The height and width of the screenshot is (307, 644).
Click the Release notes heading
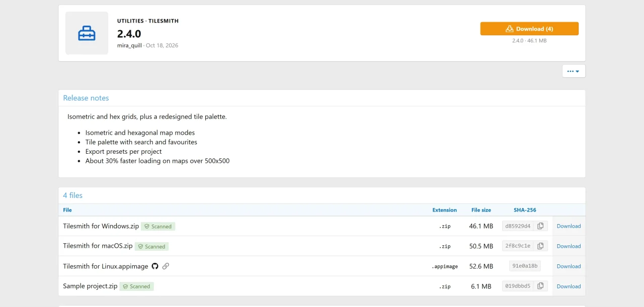[x=86, y=98]
